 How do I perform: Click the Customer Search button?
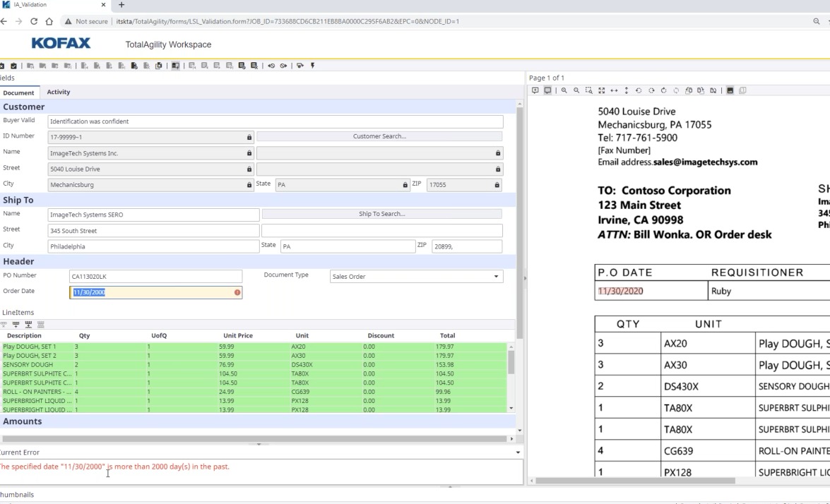pyautogui.click(x=379, y=136)
